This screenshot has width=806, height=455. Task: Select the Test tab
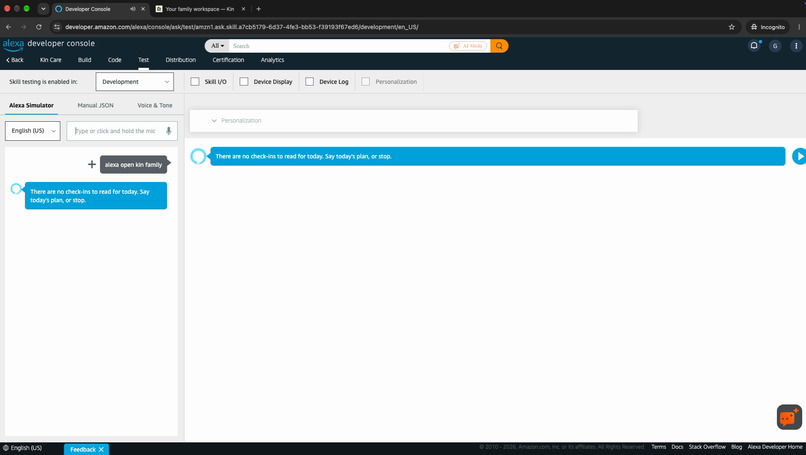pos(143,60)
